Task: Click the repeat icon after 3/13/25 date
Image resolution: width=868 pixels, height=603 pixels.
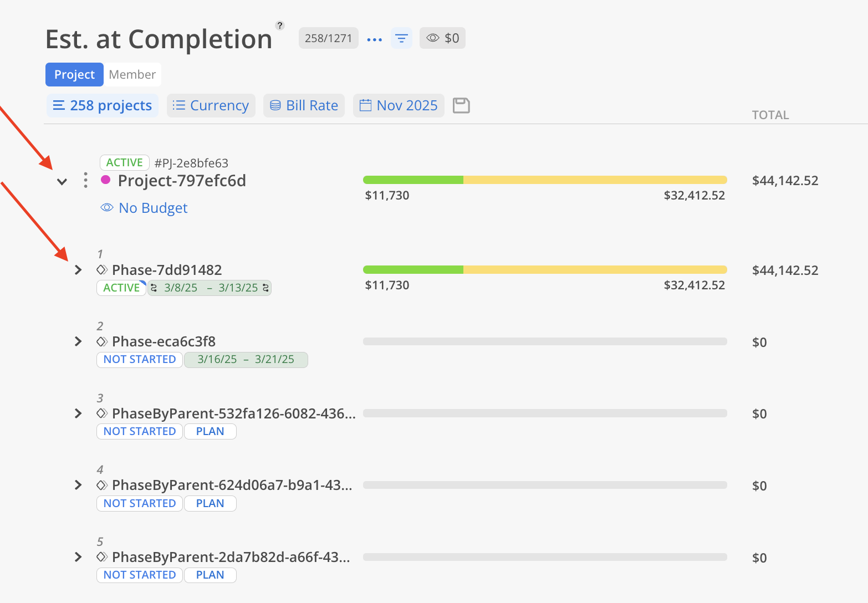Action: [x=265, y=288]
